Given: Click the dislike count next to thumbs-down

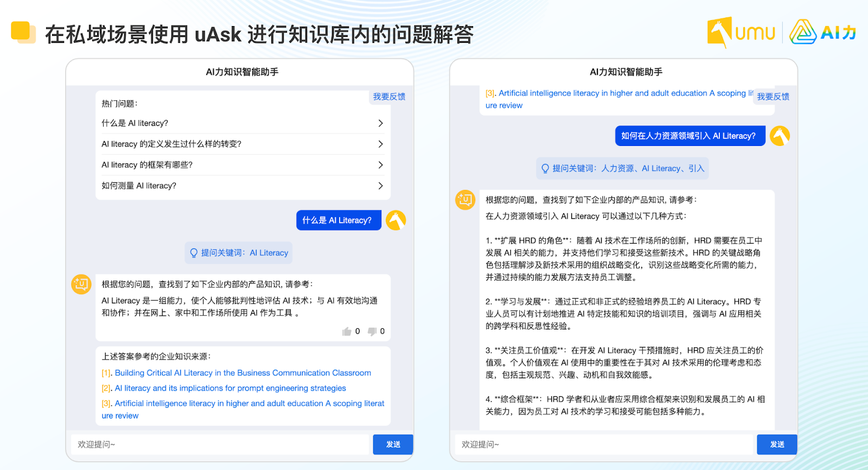Looking at the screenshot, I should [x=382, y=332].
